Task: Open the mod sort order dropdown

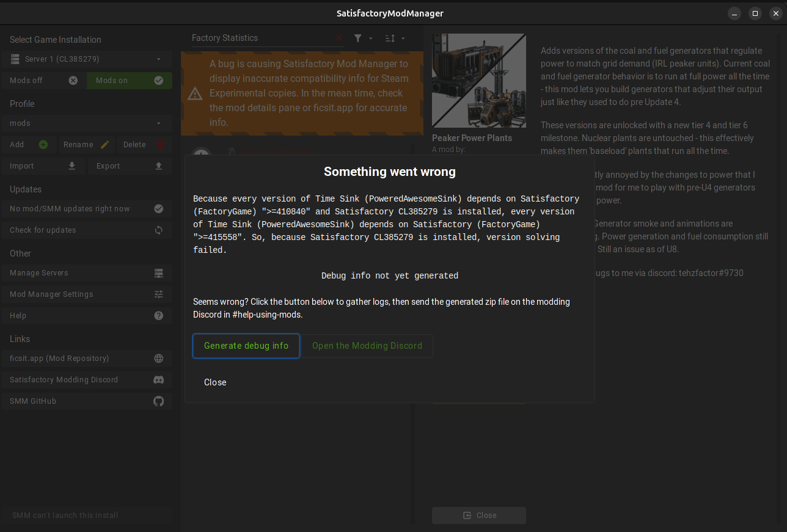Action: pyautogui.click(x=395, y=38)
